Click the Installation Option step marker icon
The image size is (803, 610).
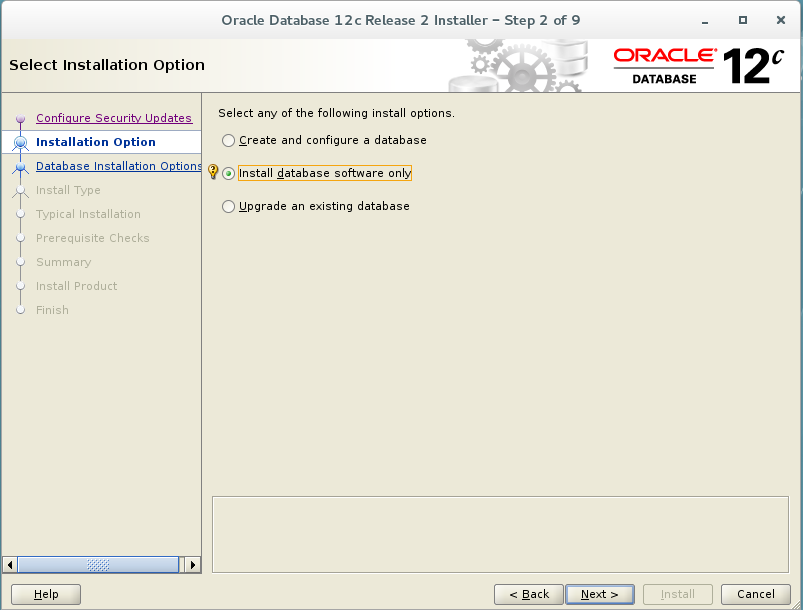20,142
